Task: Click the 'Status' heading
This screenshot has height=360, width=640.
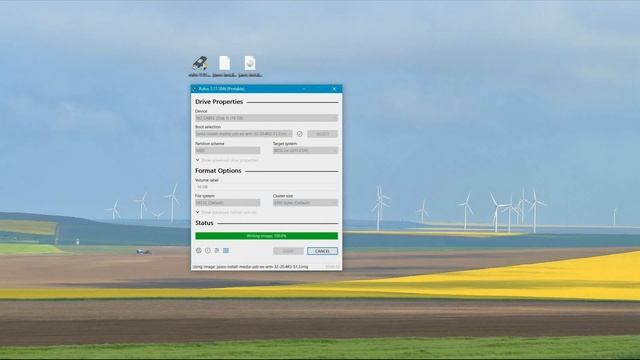Action: coord(204,223)
